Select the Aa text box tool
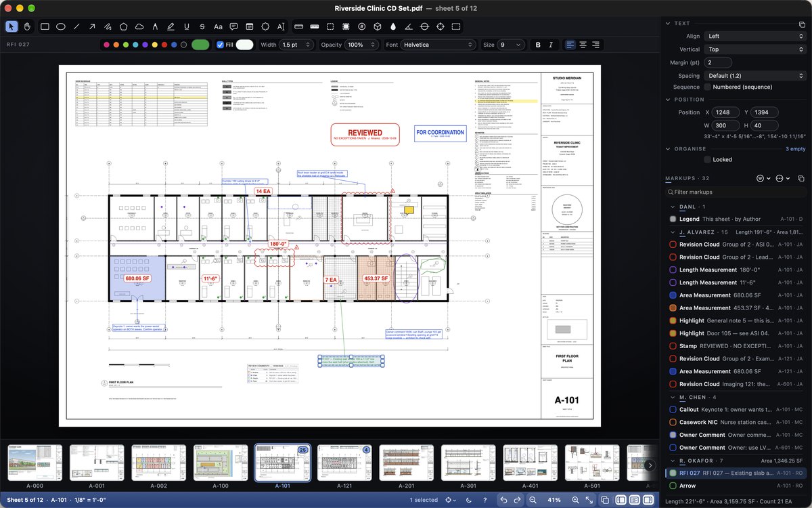812x508 pixels. click(x=218, y=26)
